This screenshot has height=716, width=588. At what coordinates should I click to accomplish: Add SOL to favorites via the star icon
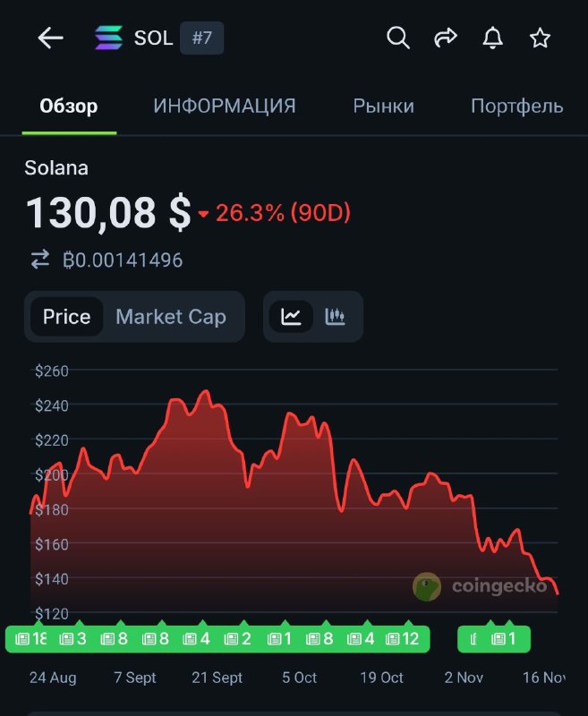[540, 38]
